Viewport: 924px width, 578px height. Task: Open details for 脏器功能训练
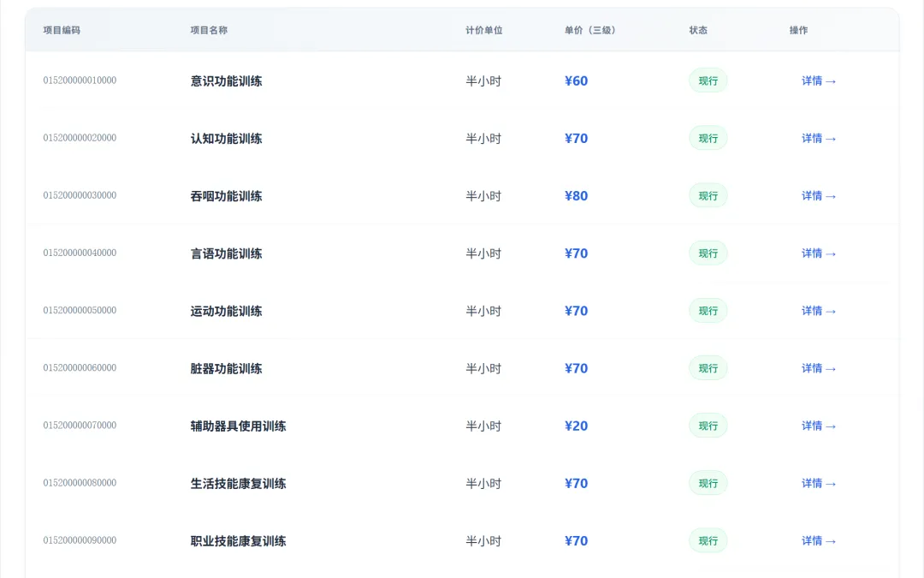(x=819, y=368)
